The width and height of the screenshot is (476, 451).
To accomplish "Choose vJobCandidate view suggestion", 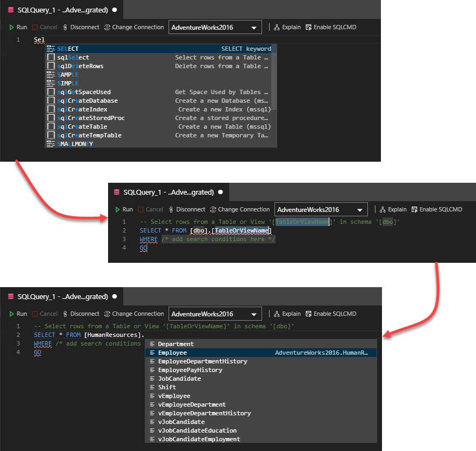I will (x=261, y=422).
